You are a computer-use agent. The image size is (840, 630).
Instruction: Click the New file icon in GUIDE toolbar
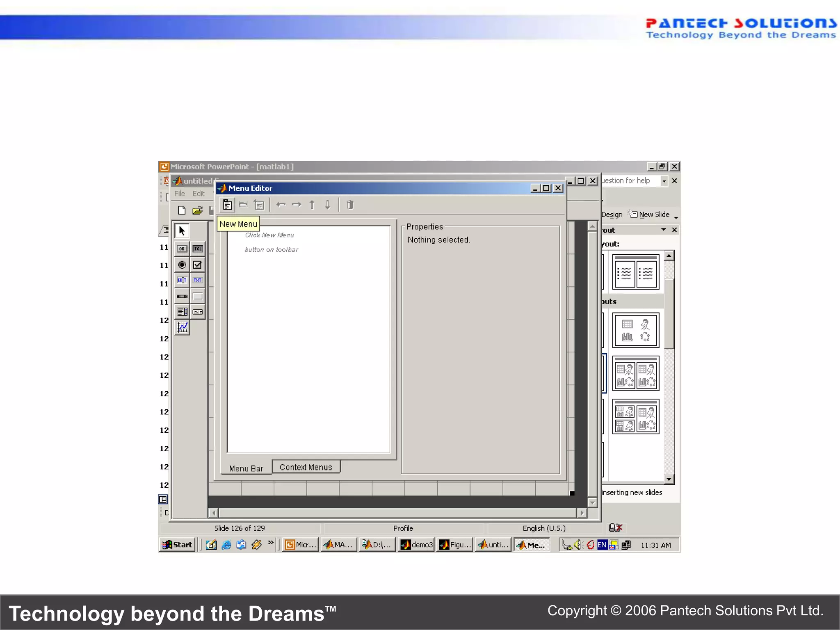click(182, 210)
